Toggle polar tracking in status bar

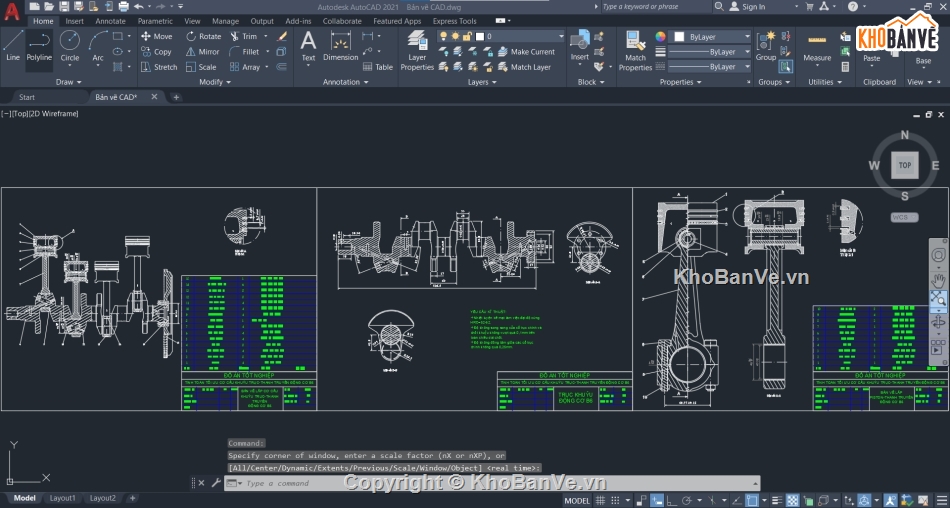pyautogui.click(x=688, y=501)
